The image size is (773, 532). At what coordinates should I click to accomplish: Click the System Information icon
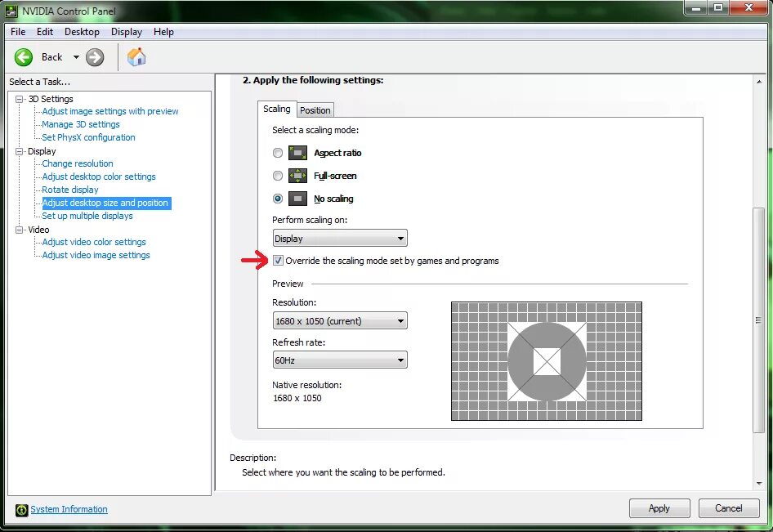coord(21,510)
